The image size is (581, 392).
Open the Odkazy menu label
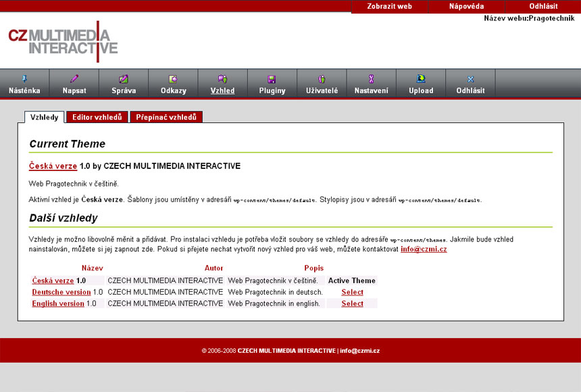(x=174, y=91)
